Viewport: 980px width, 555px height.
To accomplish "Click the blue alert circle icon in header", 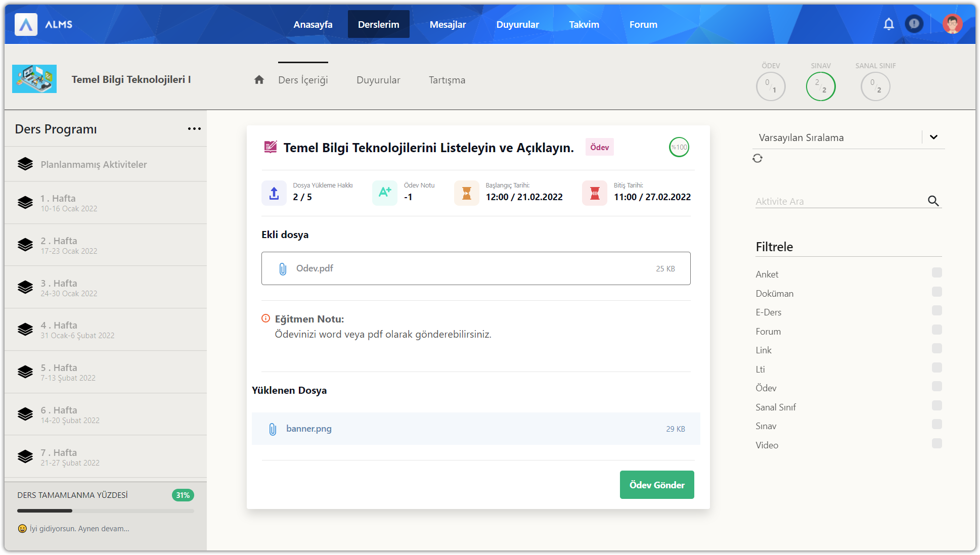I will click(x=914, y=24).
